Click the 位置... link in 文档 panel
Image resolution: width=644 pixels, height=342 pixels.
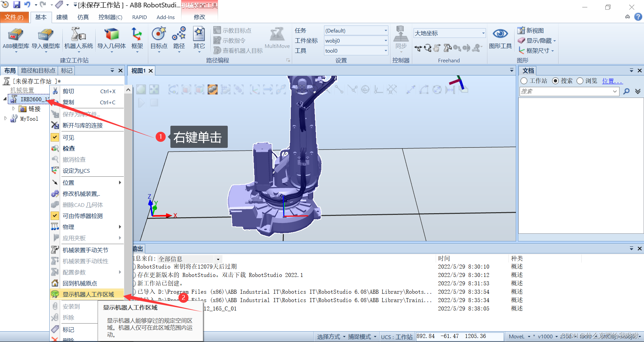coord(612,81)
